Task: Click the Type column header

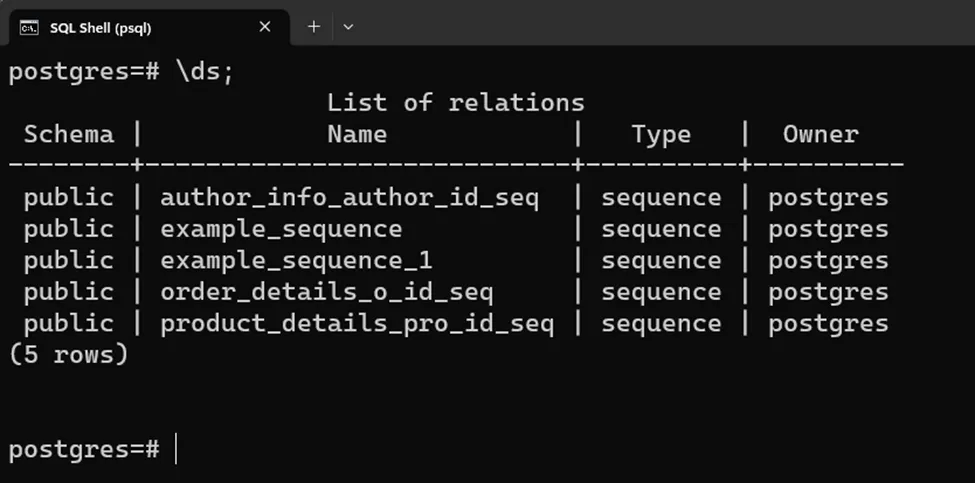Action: (x=660, y=134)
